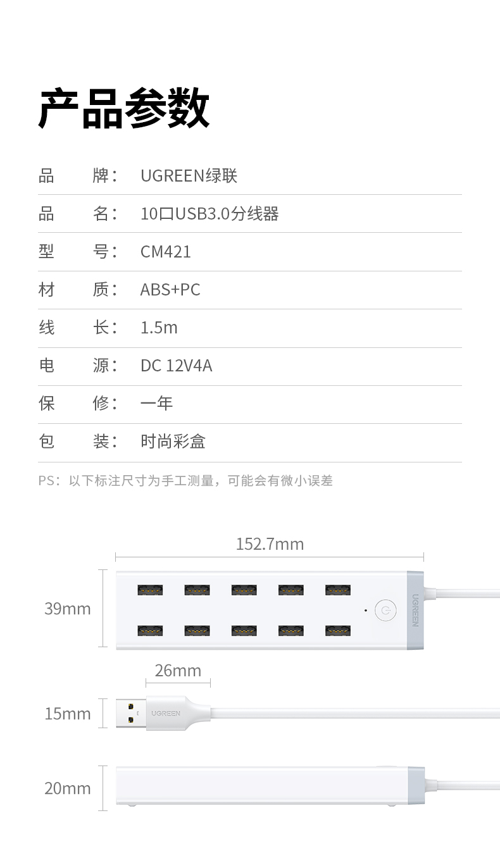Click the UGREEN logo on the hub's gray end
The height and width of the screenshot is (868, 500).
[415, 610]
